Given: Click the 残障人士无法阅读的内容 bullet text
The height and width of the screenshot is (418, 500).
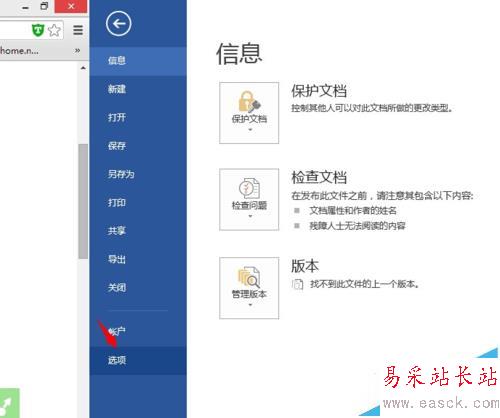Looking at the screenshot, I should pos(357,226).
